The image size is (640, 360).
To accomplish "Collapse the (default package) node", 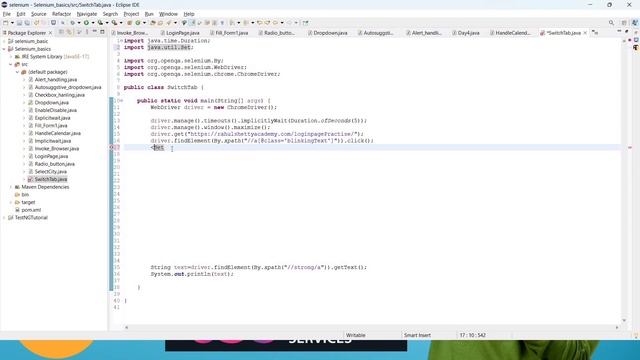I will click(18, 72).
